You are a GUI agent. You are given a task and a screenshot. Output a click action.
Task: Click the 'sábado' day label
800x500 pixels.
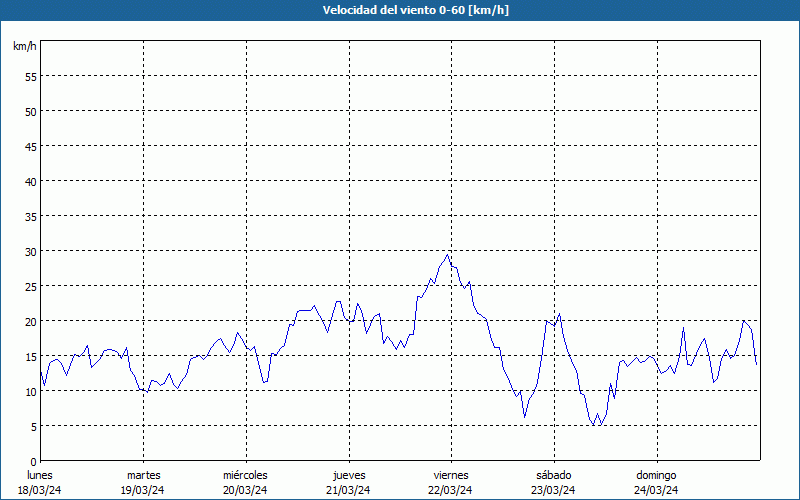(554, 475)
